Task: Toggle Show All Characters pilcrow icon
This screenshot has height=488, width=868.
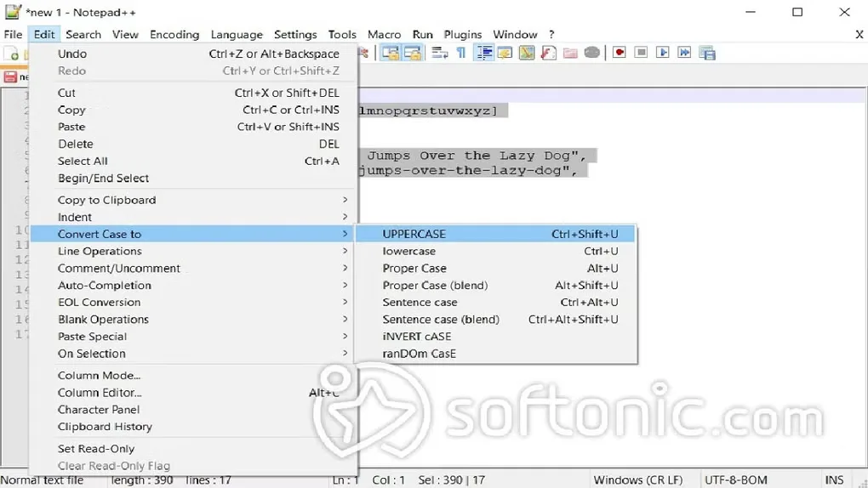Action: point(460,53)
